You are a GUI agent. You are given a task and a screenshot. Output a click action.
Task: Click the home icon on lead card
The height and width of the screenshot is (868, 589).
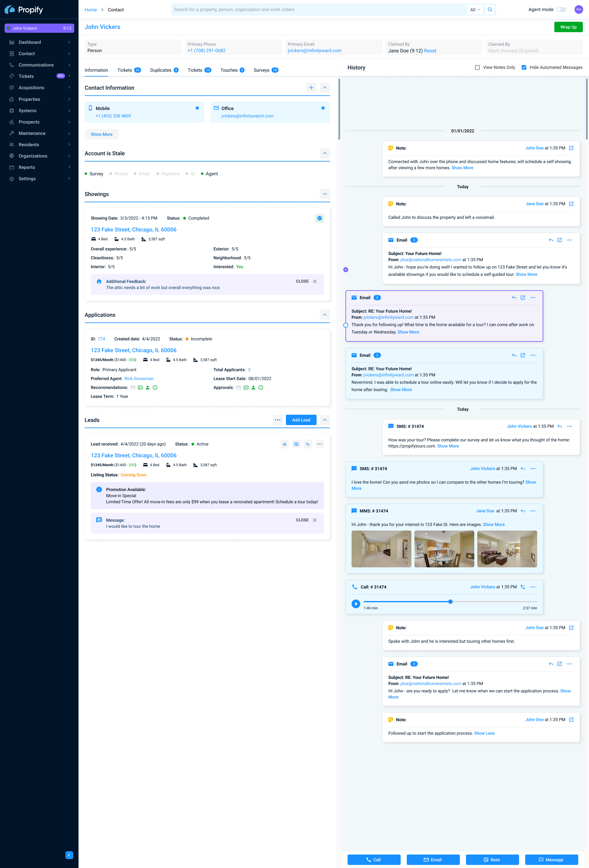[284, 444]
